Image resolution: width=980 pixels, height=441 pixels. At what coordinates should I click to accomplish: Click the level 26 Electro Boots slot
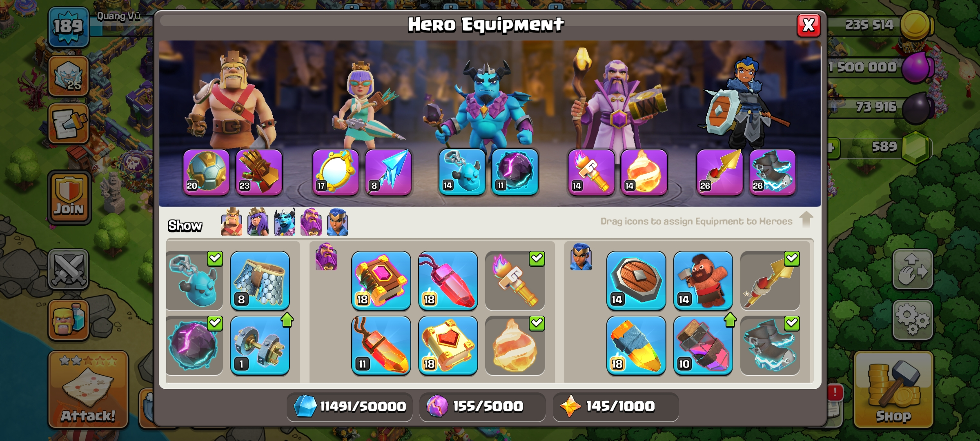click(x=773, y=172)
